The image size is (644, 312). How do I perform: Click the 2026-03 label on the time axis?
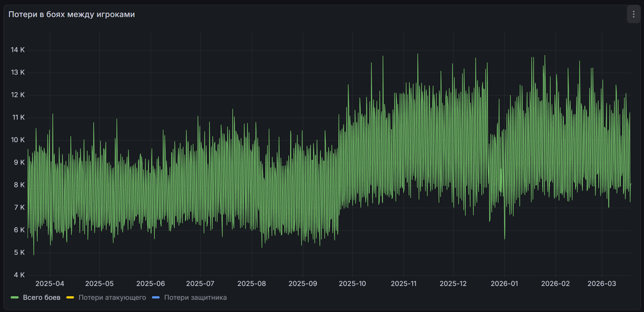[602, 284]
